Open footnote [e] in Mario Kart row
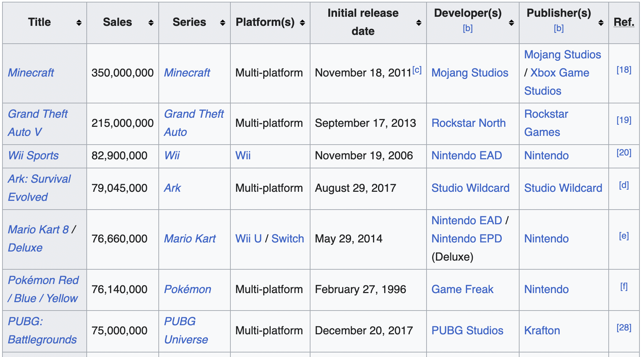The image size is (644, 357). click(624, 236)
